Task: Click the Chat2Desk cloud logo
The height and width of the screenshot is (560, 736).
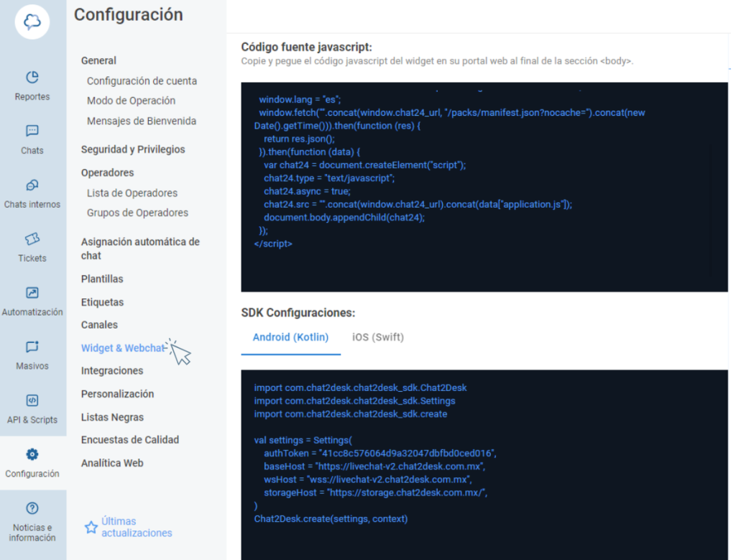Action: point(32,22)
